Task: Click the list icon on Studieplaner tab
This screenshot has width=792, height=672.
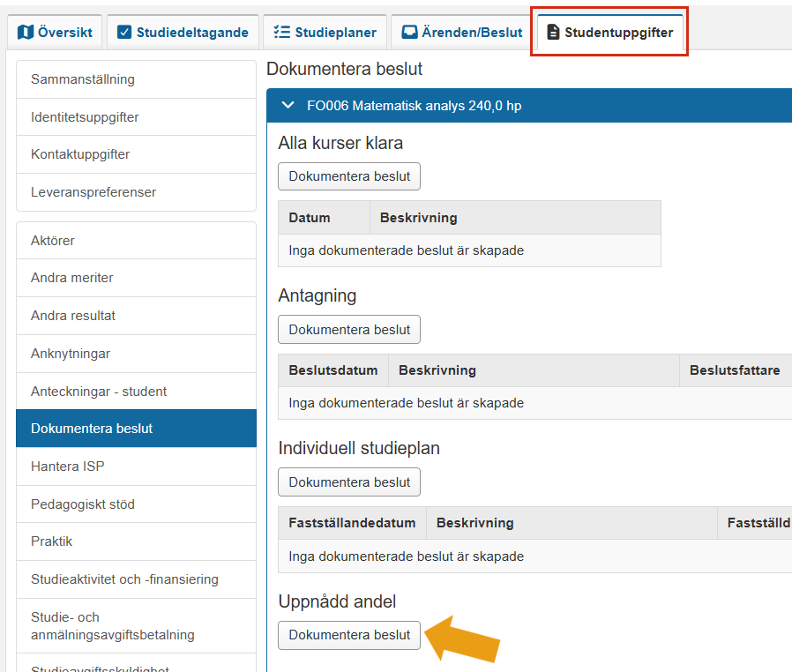Action: (x=282, y=33)
